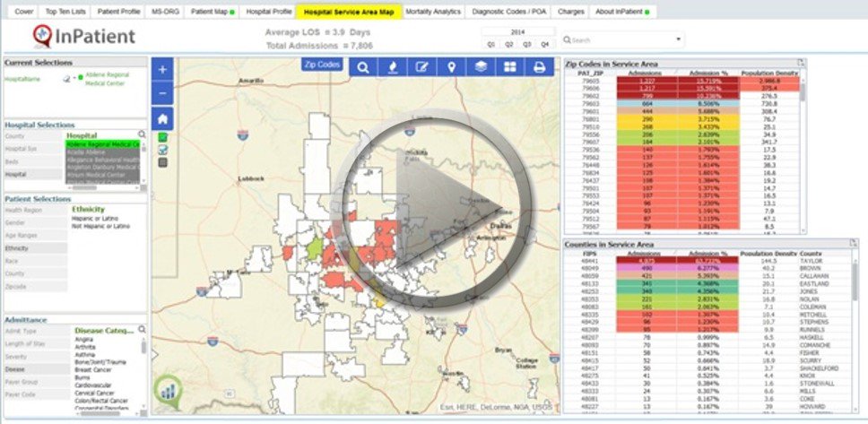Image resolution: width=868 pixels, height=424 pixels.
Task: Select quarter Q4
Action: (545, 44)
